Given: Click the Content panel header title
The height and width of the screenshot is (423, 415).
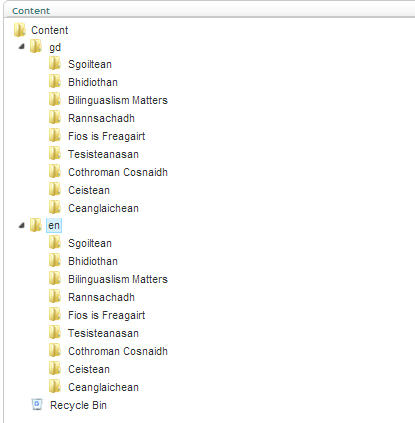Looking at the screenshot, I should [x=31, y=11].
